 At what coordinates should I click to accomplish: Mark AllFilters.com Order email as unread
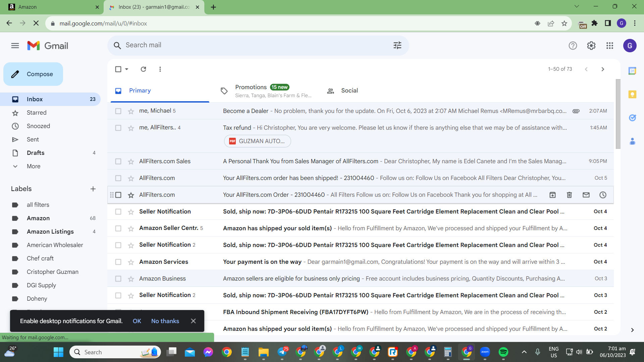pos(586,195)
